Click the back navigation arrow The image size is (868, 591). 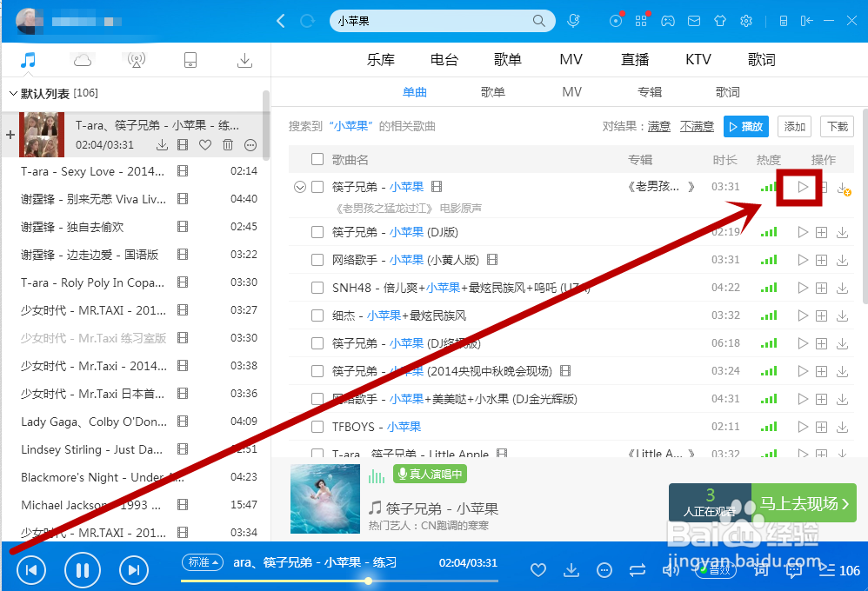(281, 21)
